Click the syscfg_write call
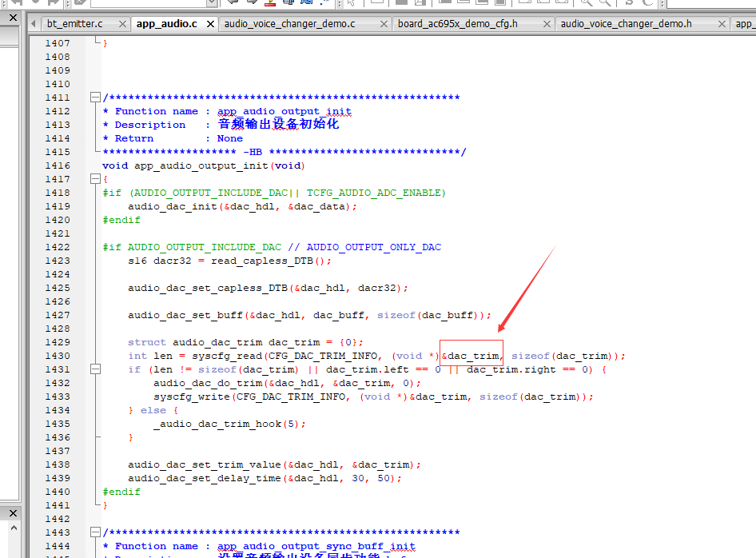 coord(192,397)
